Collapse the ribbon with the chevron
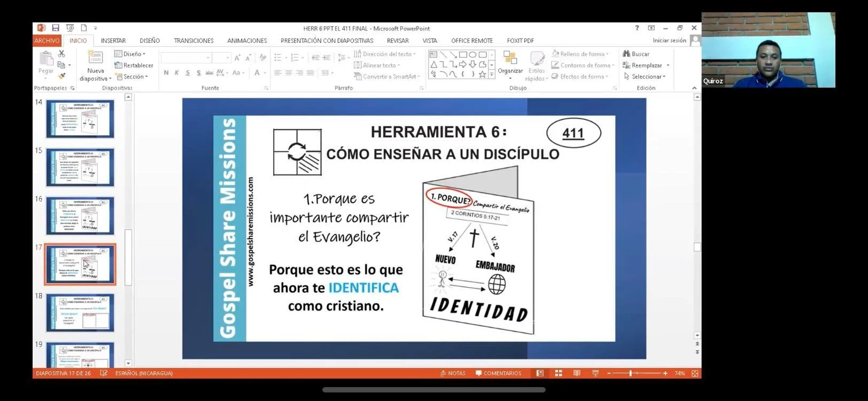Screen dimensions: 868x401 tap(694, 88)
